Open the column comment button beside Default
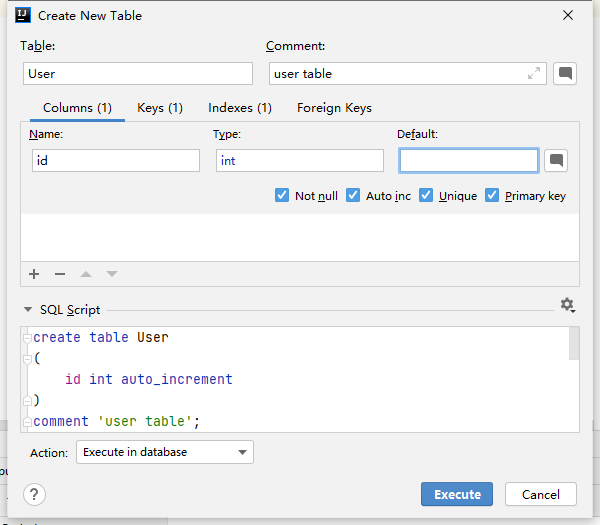 [556, 160]
